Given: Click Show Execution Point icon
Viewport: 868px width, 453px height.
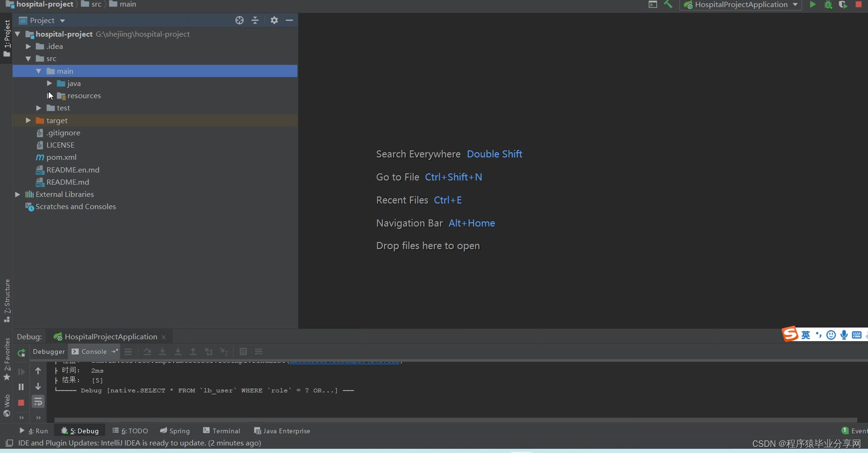Looking at the screenshot, I should [x=128, y=351].
